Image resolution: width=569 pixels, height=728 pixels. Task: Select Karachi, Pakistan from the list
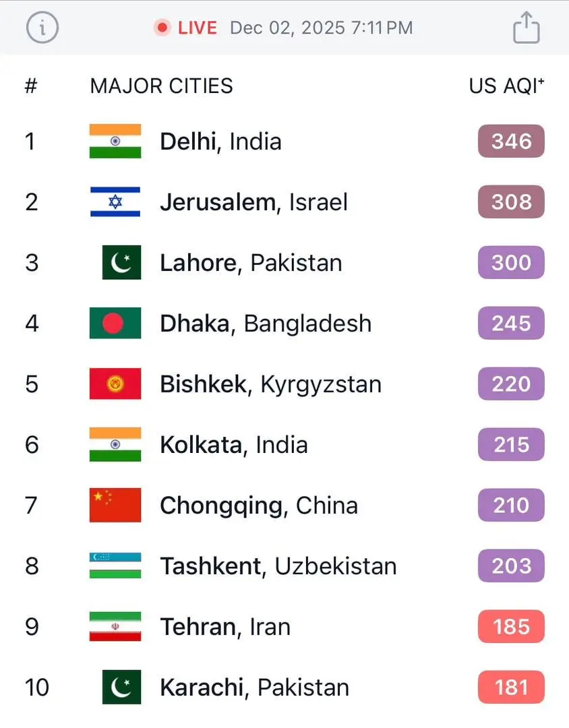254,688
